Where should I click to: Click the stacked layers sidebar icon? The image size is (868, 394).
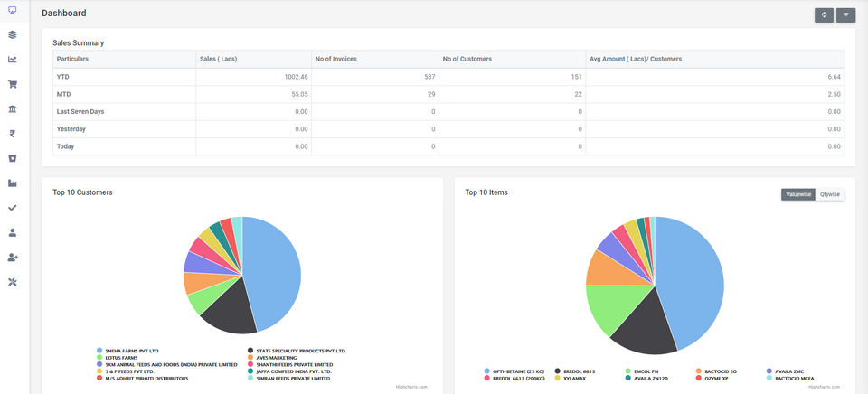point(12,35)
